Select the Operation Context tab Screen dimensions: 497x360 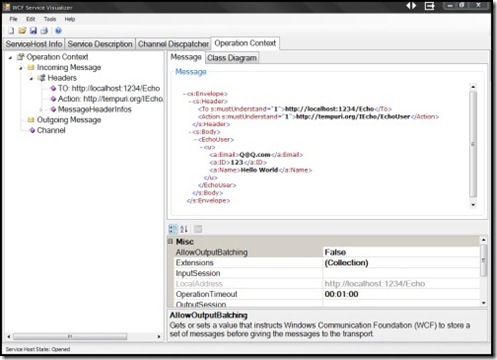[245, 43]
